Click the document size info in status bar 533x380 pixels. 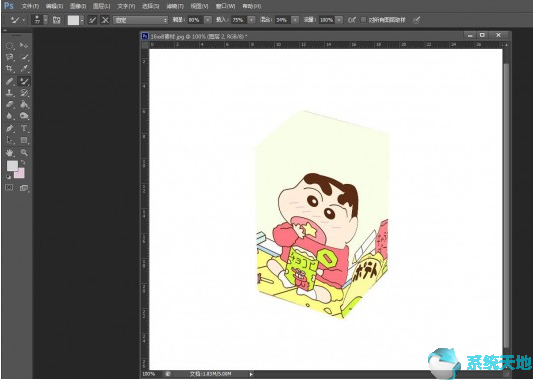click(210, 374)
